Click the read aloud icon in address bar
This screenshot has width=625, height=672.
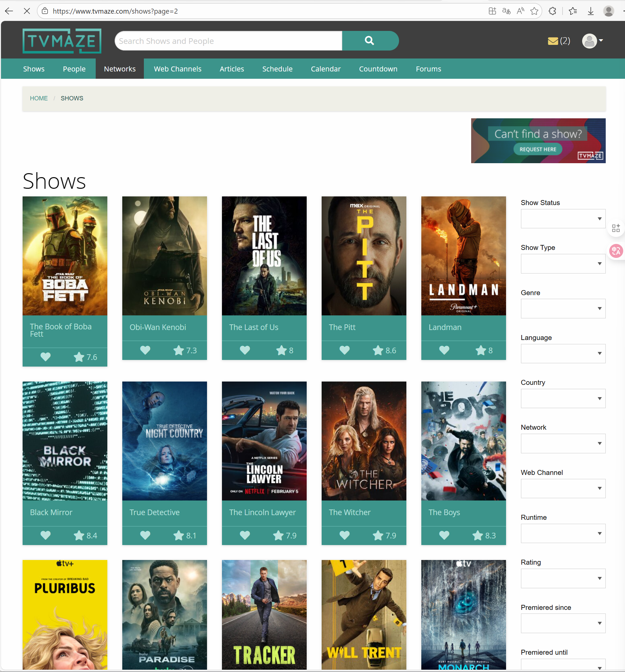coord(520,11)
